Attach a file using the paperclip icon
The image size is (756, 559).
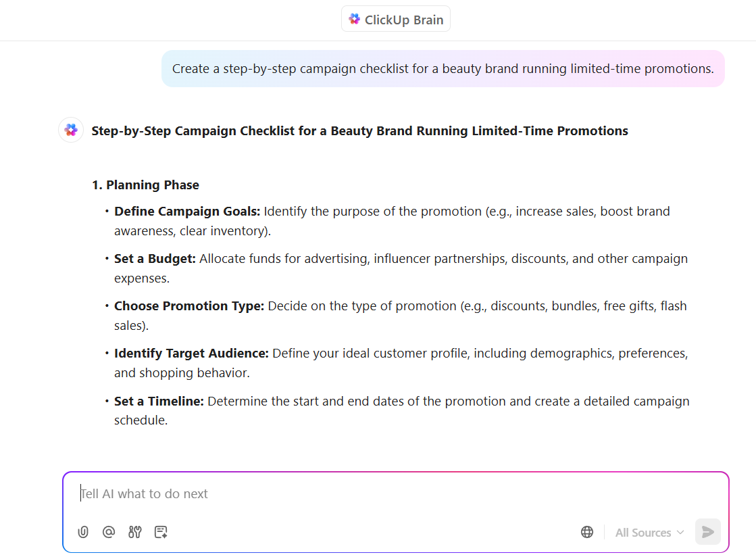(x=83, y=532)
